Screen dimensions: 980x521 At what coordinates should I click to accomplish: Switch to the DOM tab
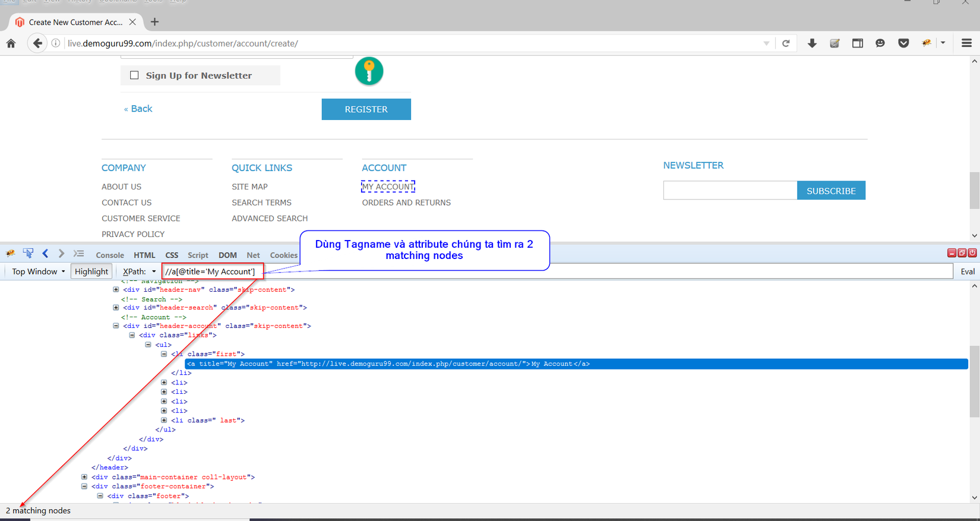pyautogui.click(x=227, y=255)
